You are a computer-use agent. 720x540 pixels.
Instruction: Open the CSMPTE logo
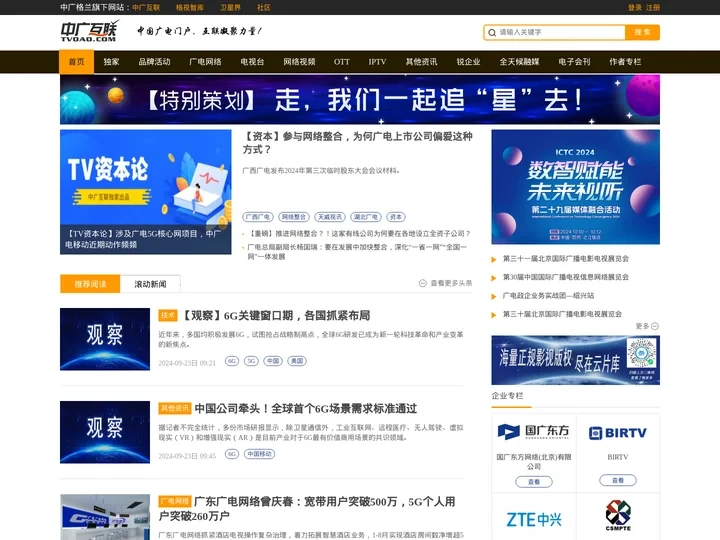(x=618, y=515)
